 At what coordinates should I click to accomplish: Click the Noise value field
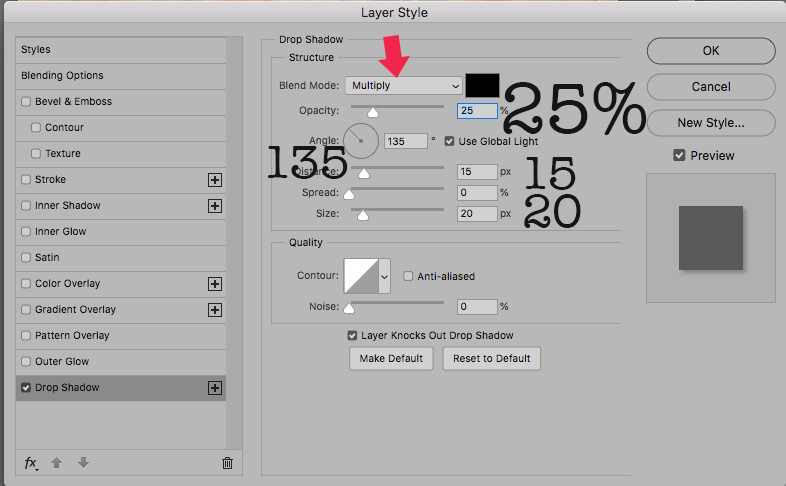[477, 307]
